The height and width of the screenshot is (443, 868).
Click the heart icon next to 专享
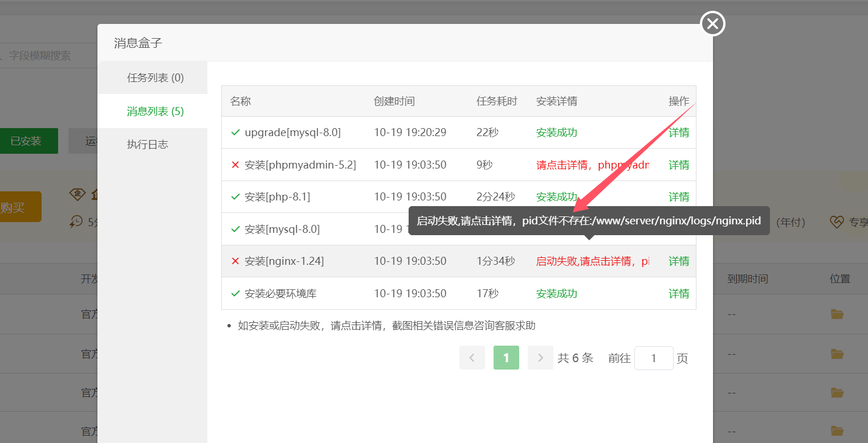[836, 222]
